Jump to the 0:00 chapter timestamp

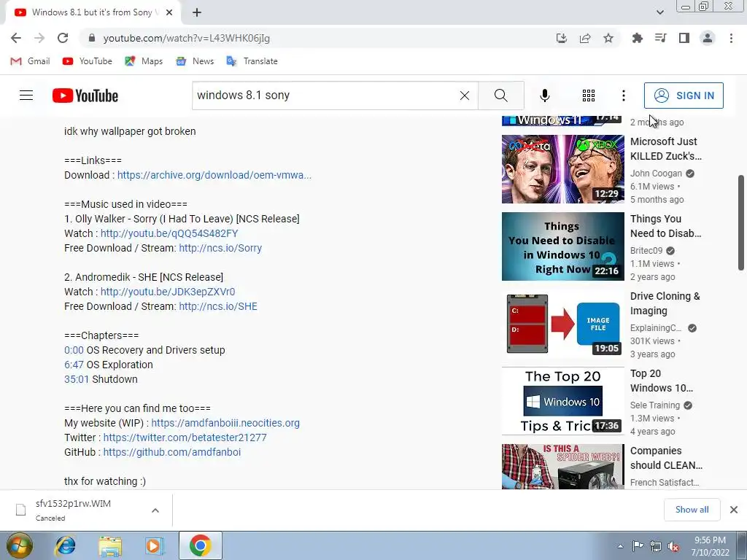pyautogui.click(x=74, y=350)
